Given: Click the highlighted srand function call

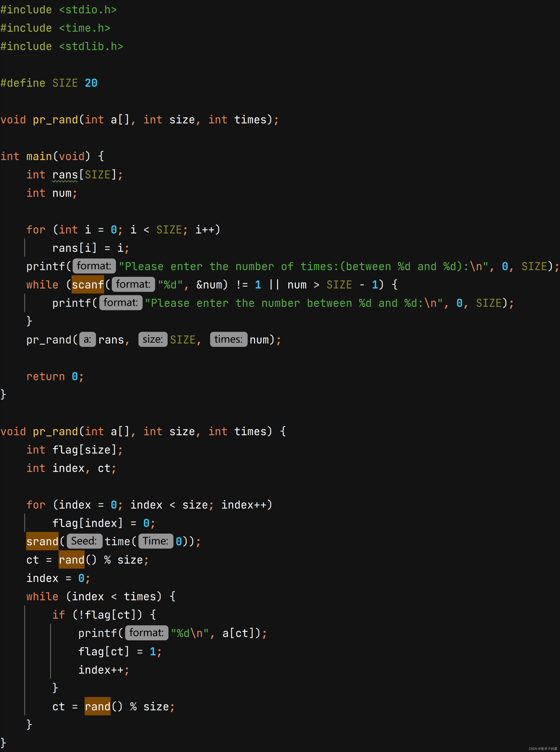Looking at the screenshot, I should 42,541.
